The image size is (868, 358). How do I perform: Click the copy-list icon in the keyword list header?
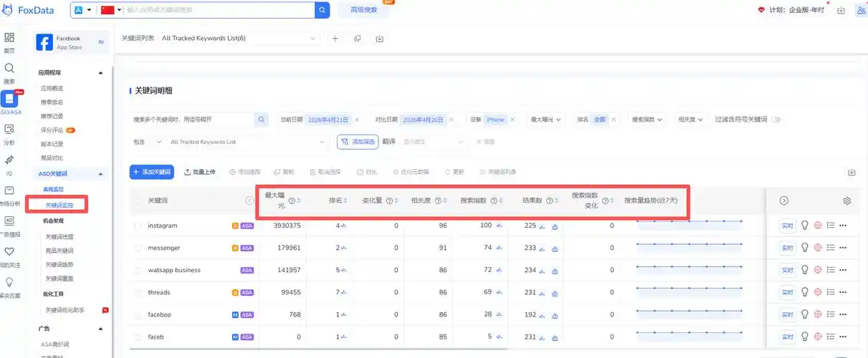click(x=357, y=39)
